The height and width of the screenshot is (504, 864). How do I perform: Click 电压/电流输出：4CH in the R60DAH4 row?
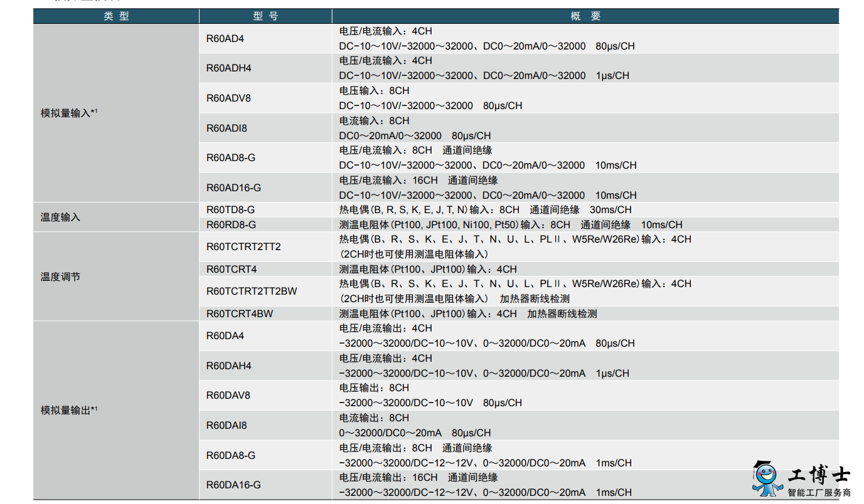[386, 358]
